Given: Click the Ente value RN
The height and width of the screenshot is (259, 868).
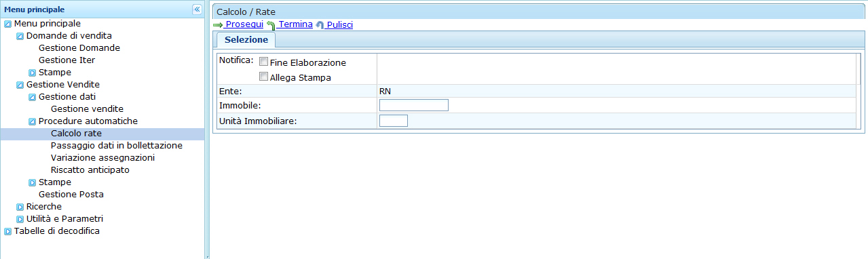Looking at the screenshot, I should [385, 91].
